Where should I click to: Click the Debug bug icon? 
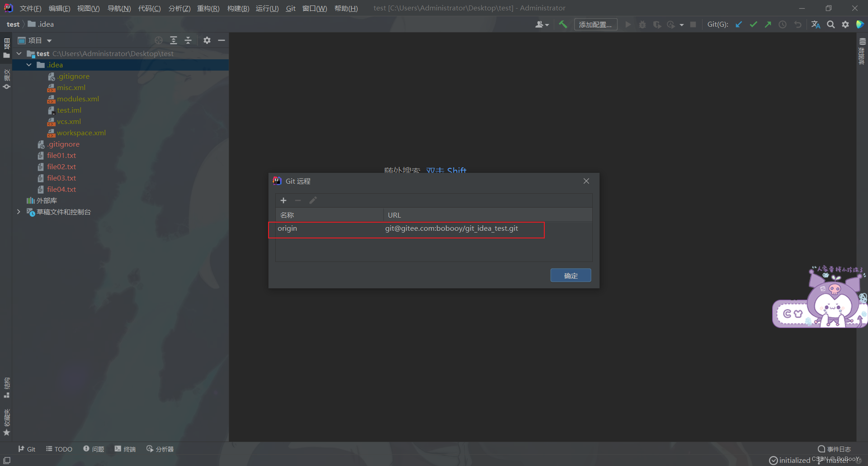(642, 24)
